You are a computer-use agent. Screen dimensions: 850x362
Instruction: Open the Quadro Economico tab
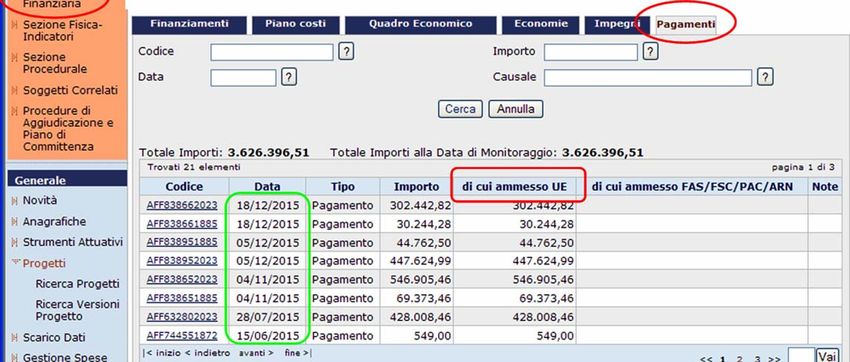(x=421, y=24)
